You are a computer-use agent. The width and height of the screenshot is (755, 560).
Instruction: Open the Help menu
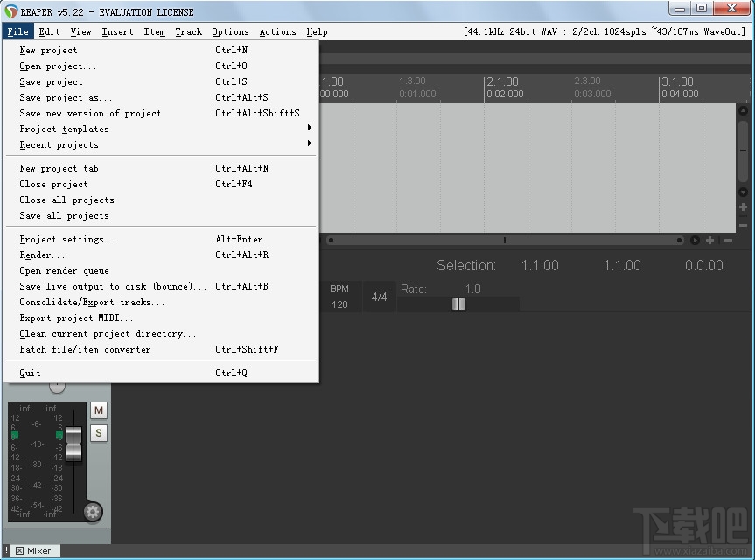[317, 31]
